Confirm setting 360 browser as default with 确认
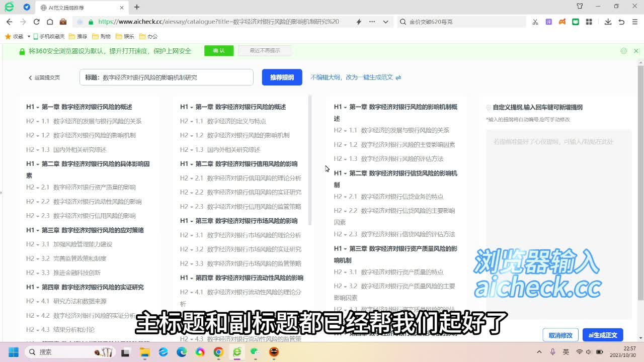This screenshot has width=644, height=362. tap(219, 51)
